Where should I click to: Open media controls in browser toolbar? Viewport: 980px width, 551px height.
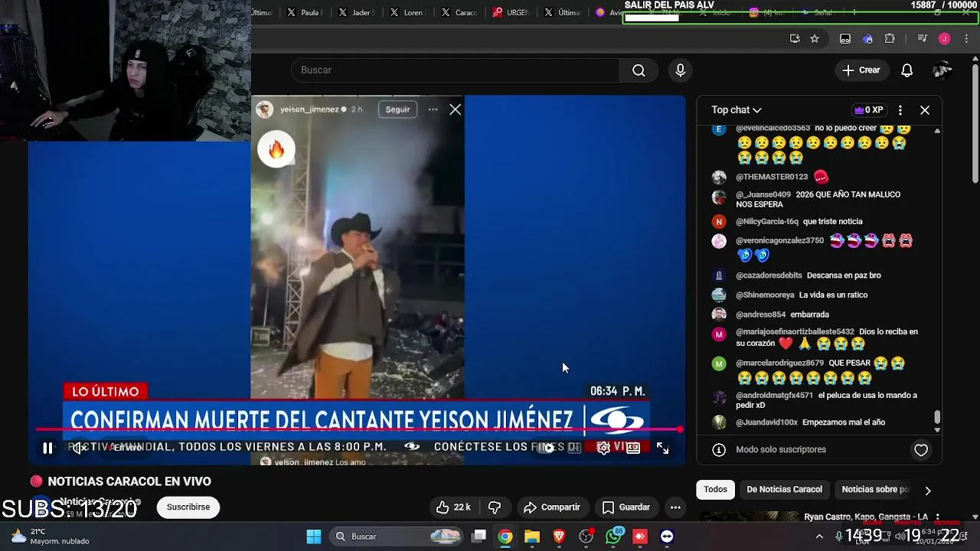coord(922,39)
